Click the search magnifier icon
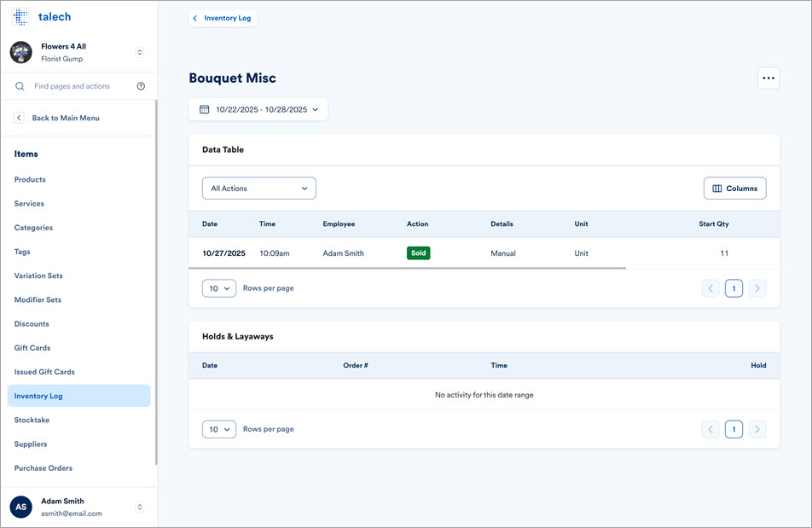This screenshot has height=528, width=812. tap(20, 86)
